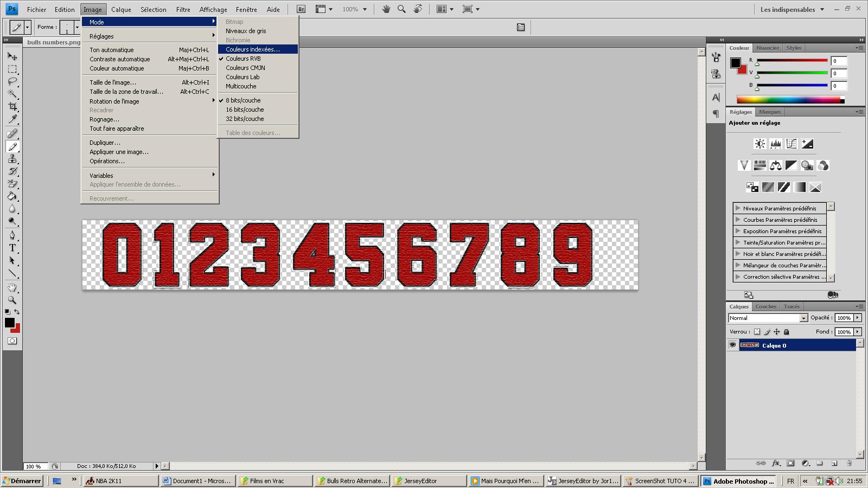Toggle lock all padlock
This screenshot has height=488, width=868.
point(786,332)
